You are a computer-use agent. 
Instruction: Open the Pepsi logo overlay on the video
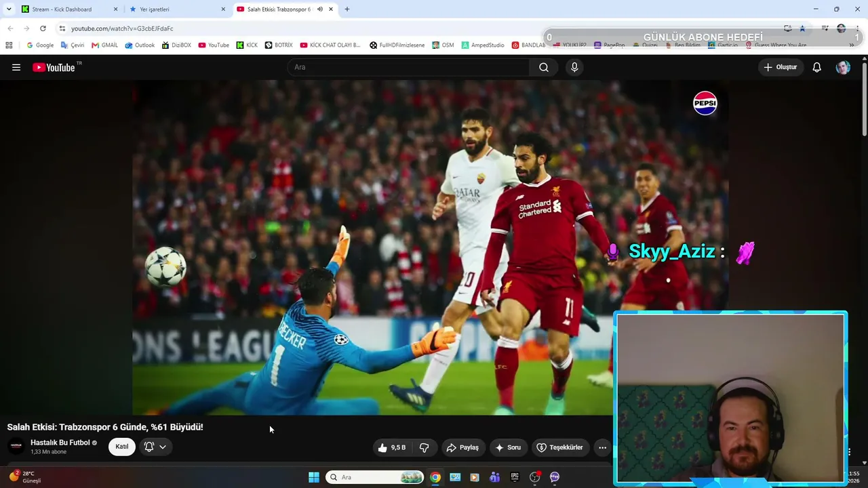(x=705, y=103)
